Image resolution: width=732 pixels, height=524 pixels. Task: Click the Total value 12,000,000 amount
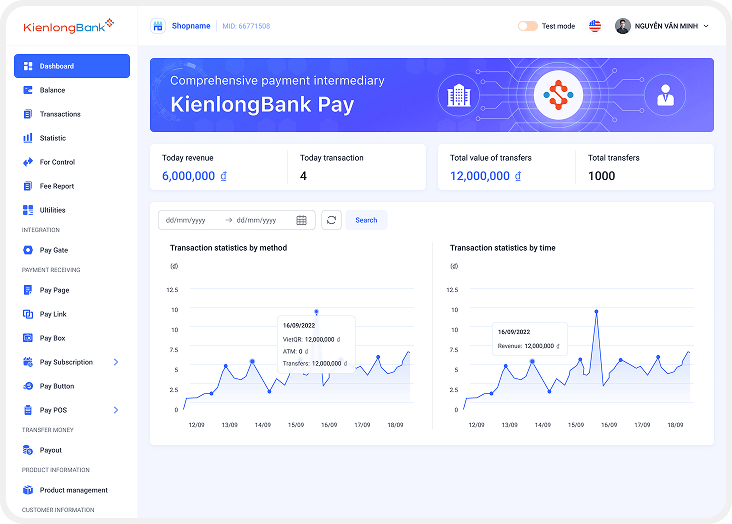coord(486,176)
